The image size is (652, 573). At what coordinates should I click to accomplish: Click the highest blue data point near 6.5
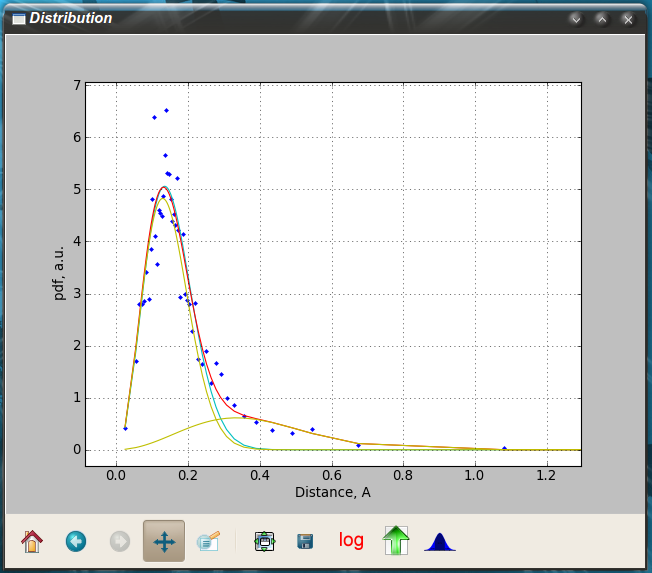coord(166,111)
